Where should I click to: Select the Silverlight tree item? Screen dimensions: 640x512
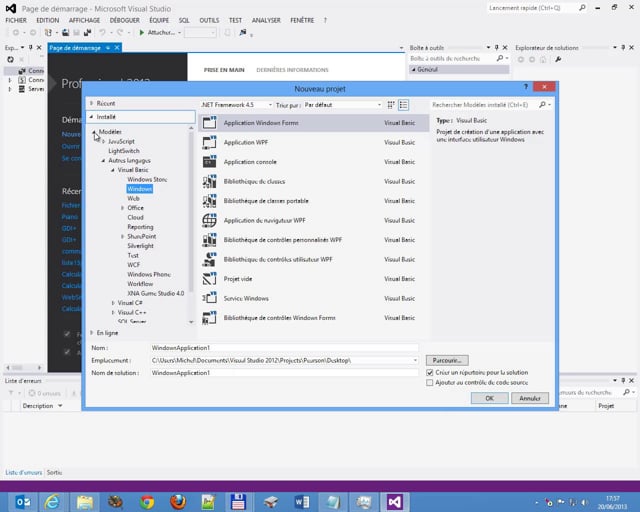coord(140,246)
